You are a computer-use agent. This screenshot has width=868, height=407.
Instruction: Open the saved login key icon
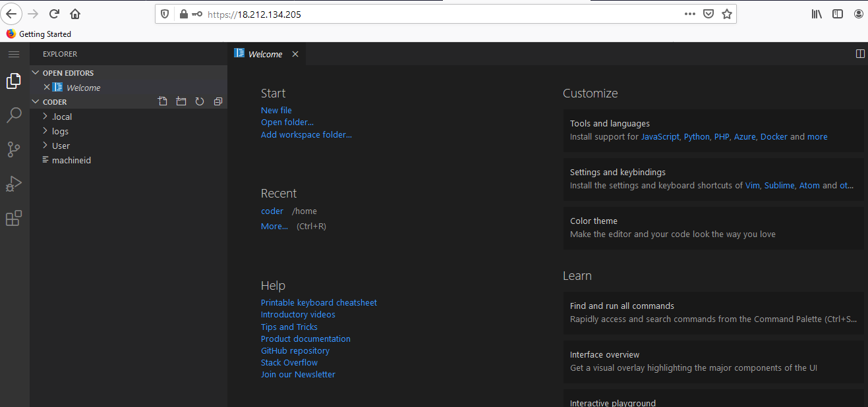pyautogui.click(x=197, y=14)
